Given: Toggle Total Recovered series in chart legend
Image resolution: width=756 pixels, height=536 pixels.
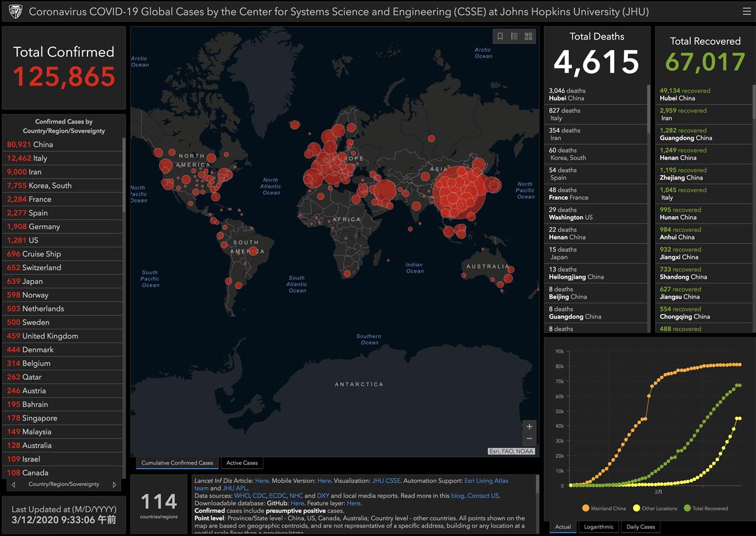Looking at the screenshot, I should click(706, 508).
